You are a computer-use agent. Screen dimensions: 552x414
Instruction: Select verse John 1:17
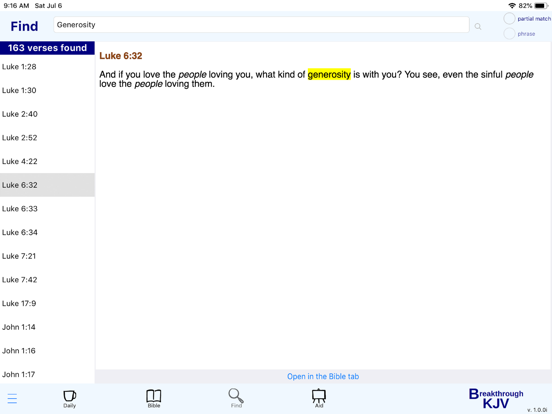pyautogui.click(x=47, y=374)
